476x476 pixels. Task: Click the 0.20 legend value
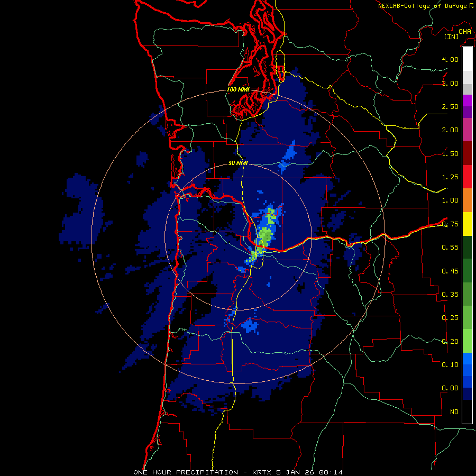[450, 342]
